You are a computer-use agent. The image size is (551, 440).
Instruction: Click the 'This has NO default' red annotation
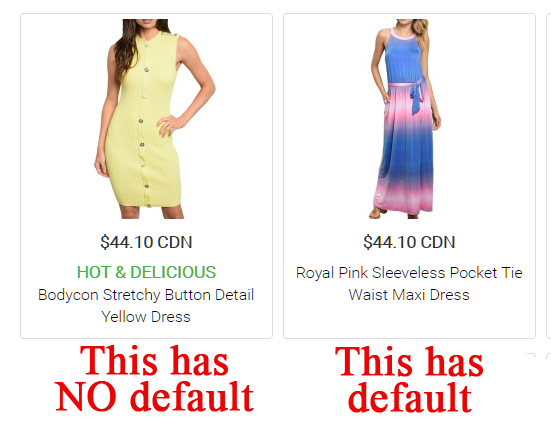(155, 378)
